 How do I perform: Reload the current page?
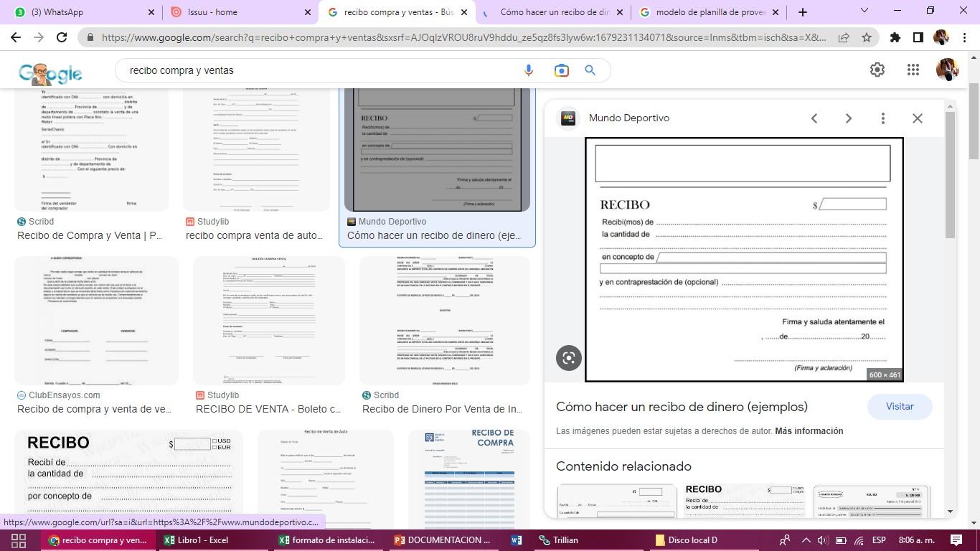[62, 37]
